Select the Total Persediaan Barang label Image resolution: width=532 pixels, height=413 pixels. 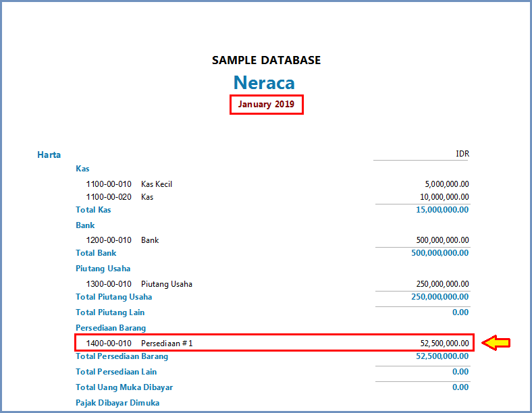point(122,356)
